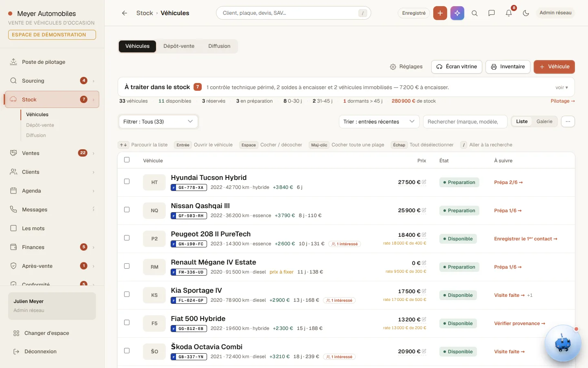Screen dimensions: 588x368
Task: Expand the Clients sidebar section
Action: tap(94, 172)
